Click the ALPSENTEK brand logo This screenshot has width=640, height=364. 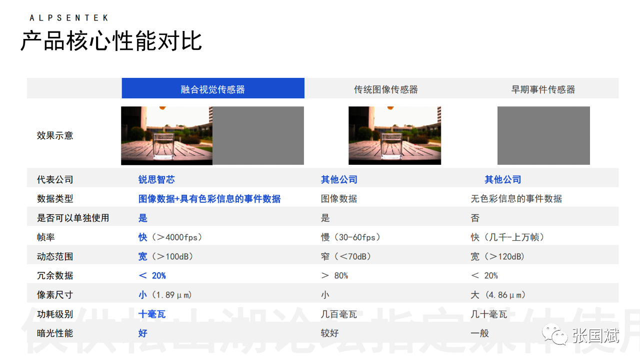[x=68, y=18]
